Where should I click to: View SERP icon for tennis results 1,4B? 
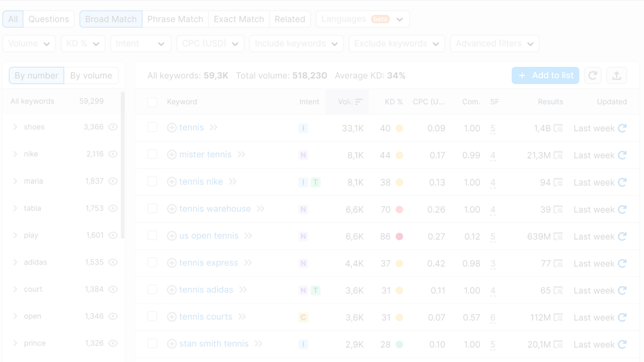click(x=558, y=128)
